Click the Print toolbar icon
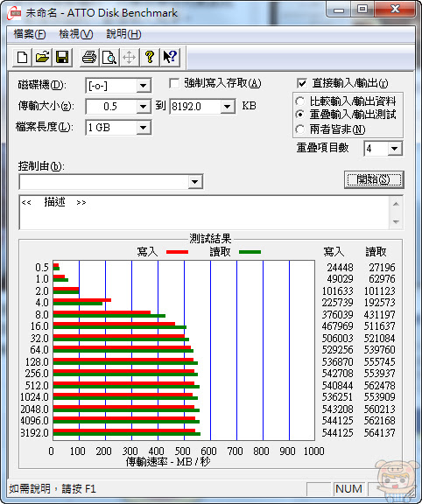This screenshot has width=422, height=504. [x=89, y=58]
